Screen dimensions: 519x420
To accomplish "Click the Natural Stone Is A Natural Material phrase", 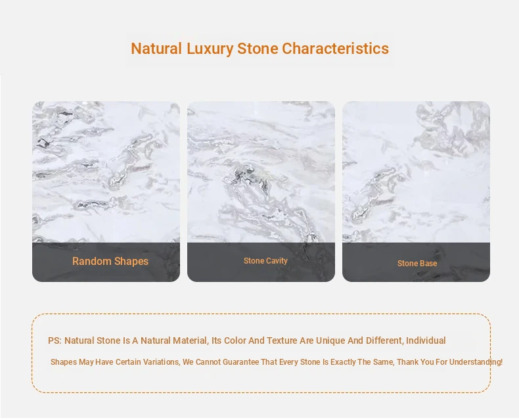I will (136, 340).
